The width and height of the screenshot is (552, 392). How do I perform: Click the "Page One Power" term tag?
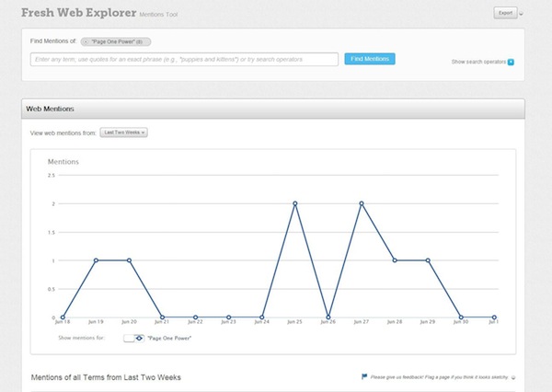coord(116,42)
